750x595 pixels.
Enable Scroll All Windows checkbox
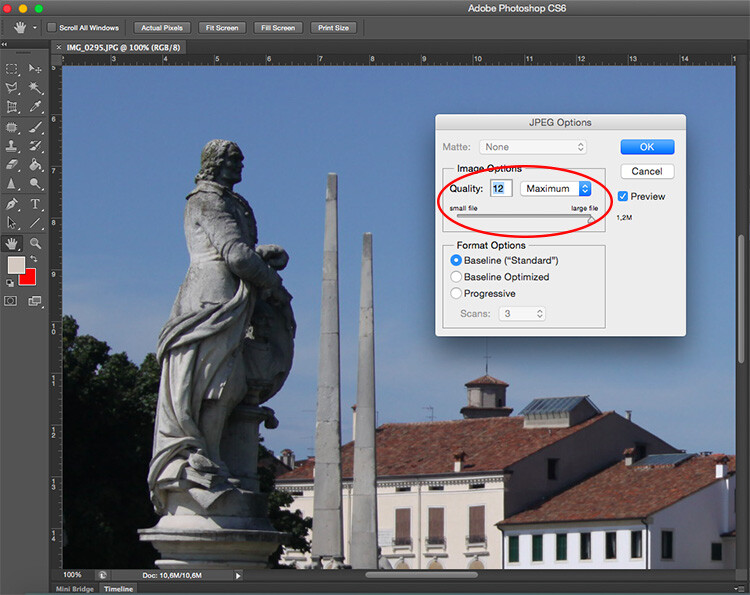click(52, 27)
